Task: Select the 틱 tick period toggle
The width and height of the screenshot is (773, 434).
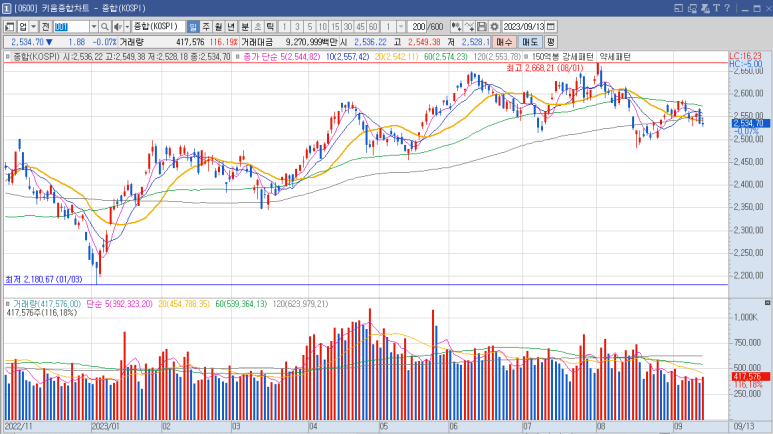Action: (x=270, y=27)
